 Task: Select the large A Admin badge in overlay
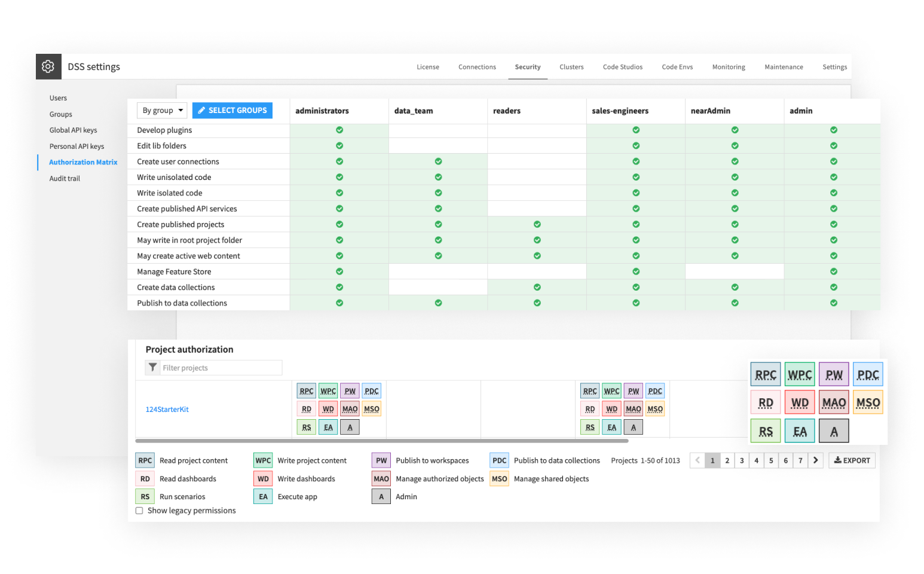834,430
